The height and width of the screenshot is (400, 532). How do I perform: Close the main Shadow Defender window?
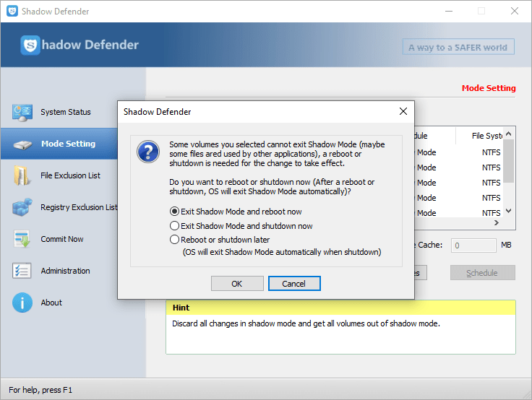pyautogui.click(x=515, y=11)
